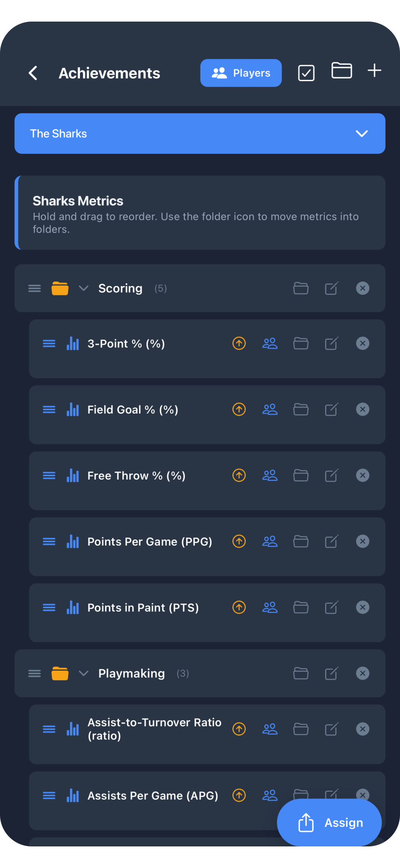This screenshot has height=868, width=400.
Task: Open the edit icon for the Scoring folder
Action: (331, 288)
